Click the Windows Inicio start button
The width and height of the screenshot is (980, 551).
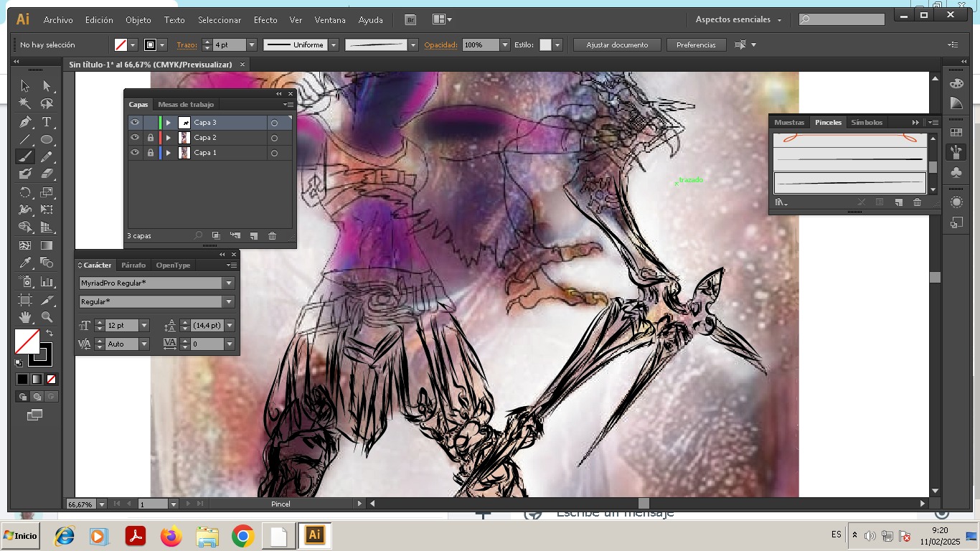point(21,536)
